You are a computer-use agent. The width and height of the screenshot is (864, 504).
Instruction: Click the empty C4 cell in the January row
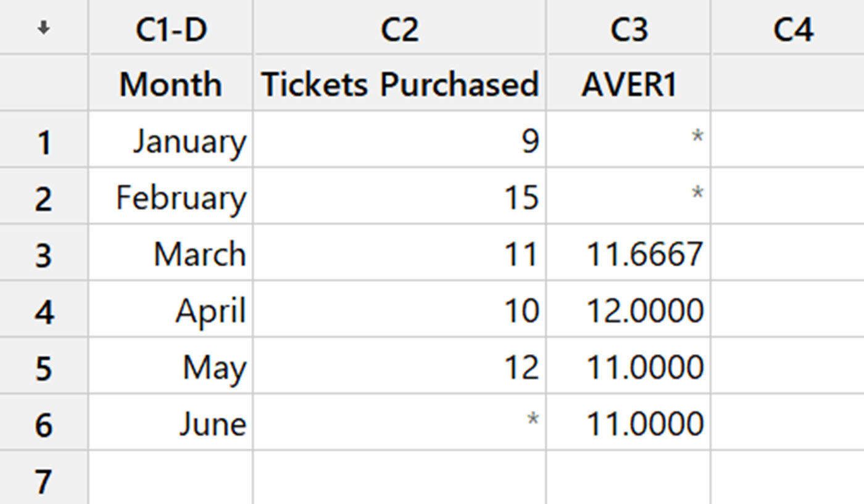point(788,139)
